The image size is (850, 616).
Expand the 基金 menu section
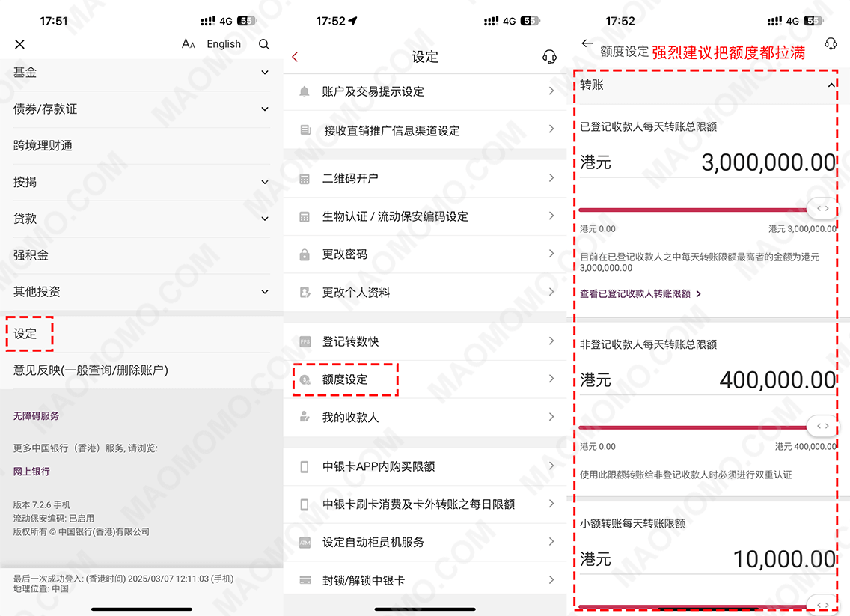264,73
